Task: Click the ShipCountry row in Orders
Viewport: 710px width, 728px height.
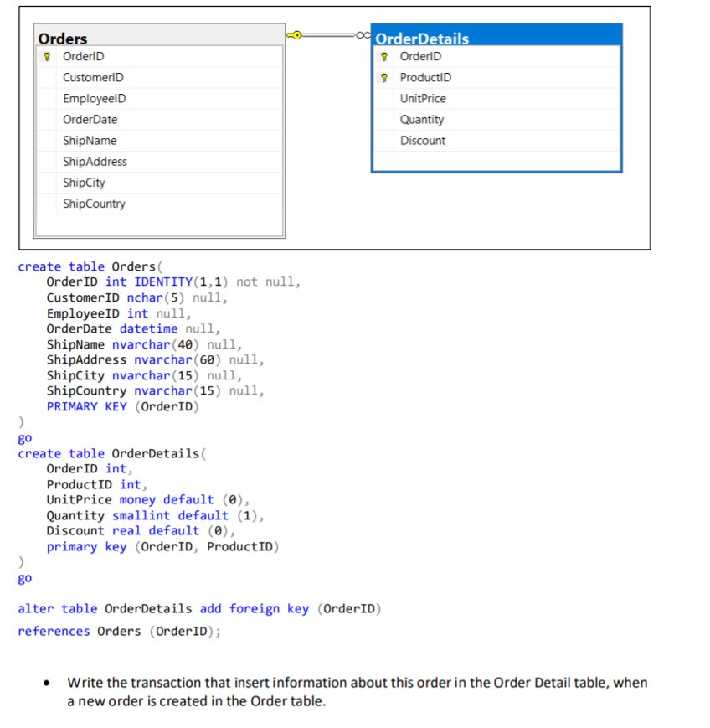Action: tap(94, 203)
